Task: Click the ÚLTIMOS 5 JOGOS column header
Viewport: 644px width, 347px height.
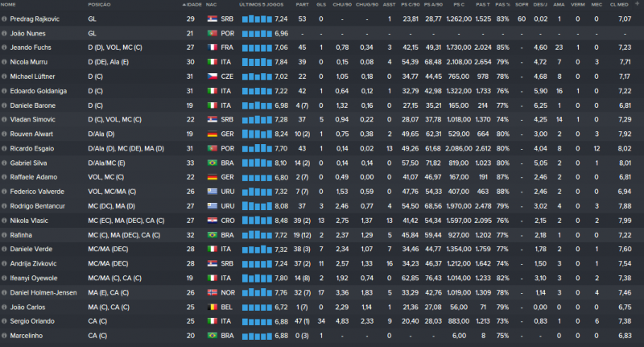Action: coord(262,4)
